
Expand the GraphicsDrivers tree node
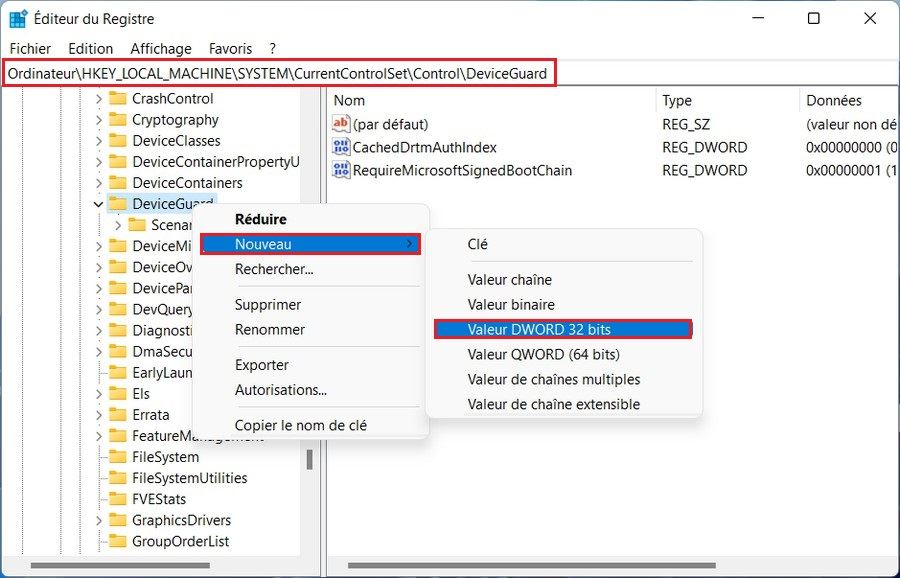[x=99, y=521]
